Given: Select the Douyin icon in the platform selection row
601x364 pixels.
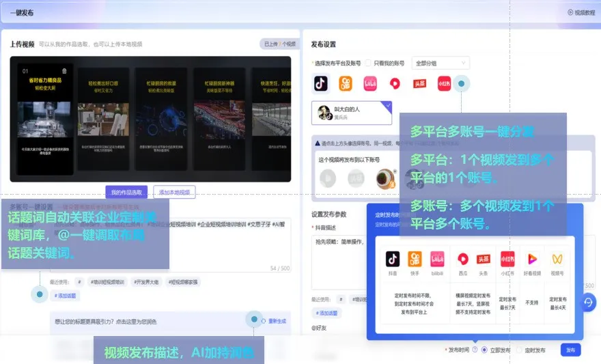Looking at the screenshot, I should tap(321, 83).
